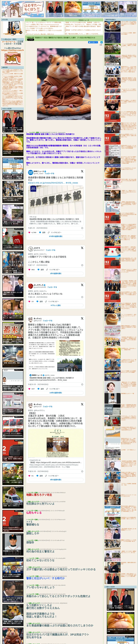
Task: Open the www3.nhk.or.jp news link in tweet
Action: point(46,183)
